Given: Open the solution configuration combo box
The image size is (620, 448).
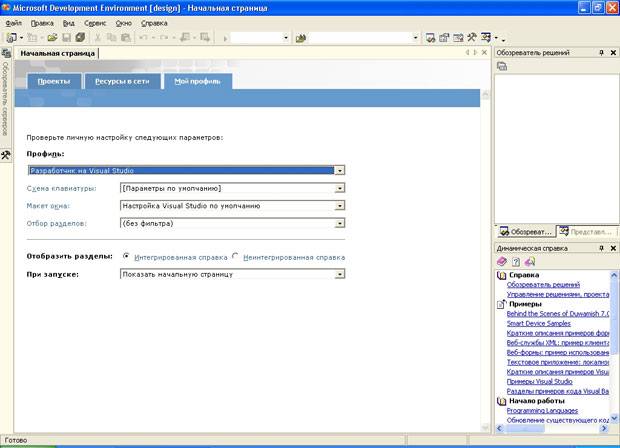Looking at the screenshot, I should pyautogui.click(x=260, y=38).
